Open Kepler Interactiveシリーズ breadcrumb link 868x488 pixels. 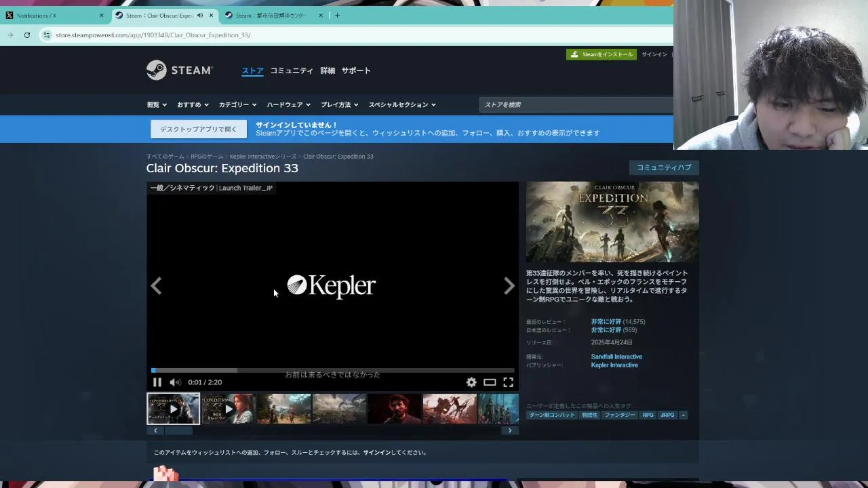click(263, 157)
